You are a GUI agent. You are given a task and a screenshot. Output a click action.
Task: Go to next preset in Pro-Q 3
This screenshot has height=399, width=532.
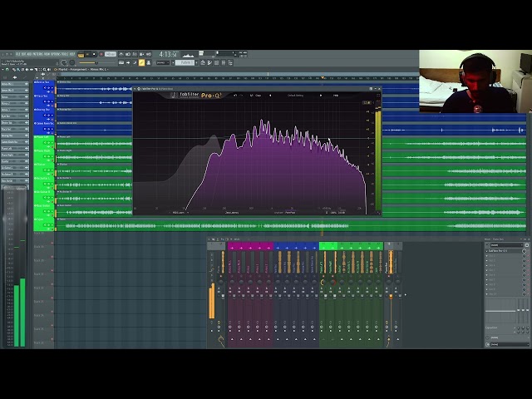coord(321,96)
